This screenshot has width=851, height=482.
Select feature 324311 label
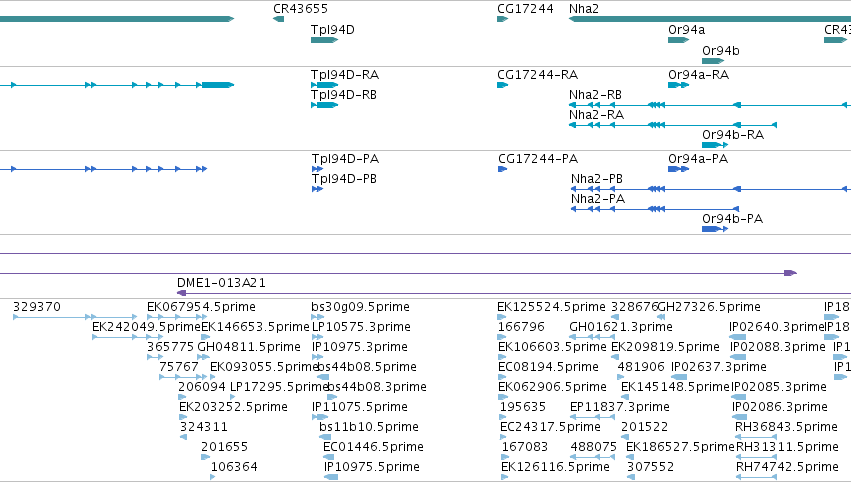coord(204,427)
